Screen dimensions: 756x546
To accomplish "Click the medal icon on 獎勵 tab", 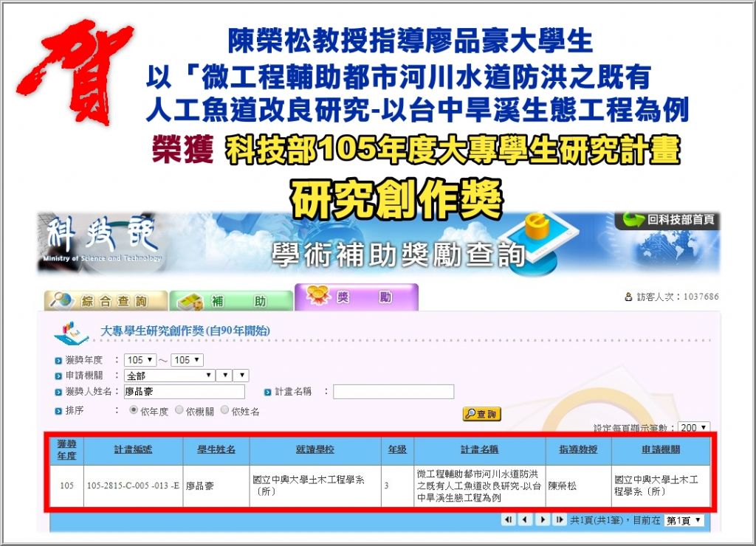I will (x=317, y=295).
